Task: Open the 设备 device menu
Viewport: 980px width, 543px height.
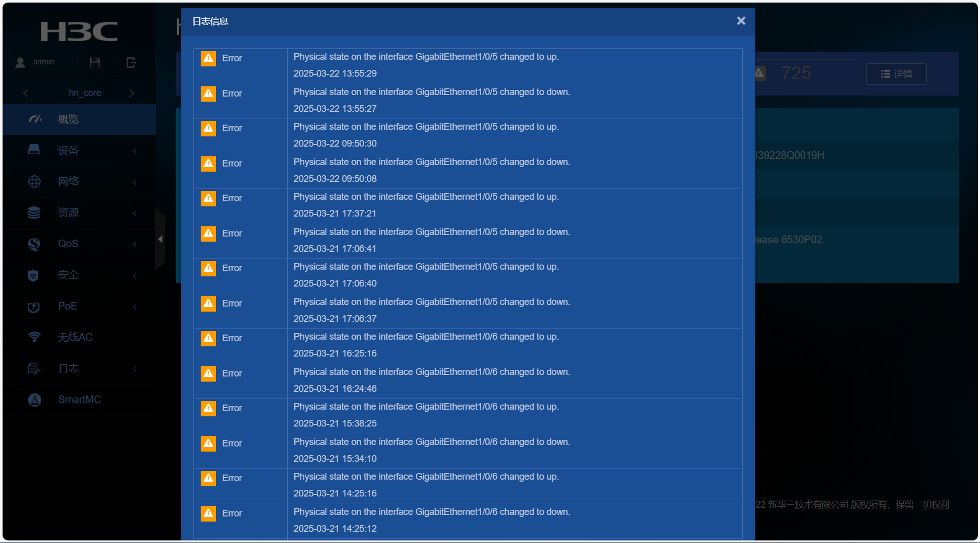Action: (x=79, y=151)
